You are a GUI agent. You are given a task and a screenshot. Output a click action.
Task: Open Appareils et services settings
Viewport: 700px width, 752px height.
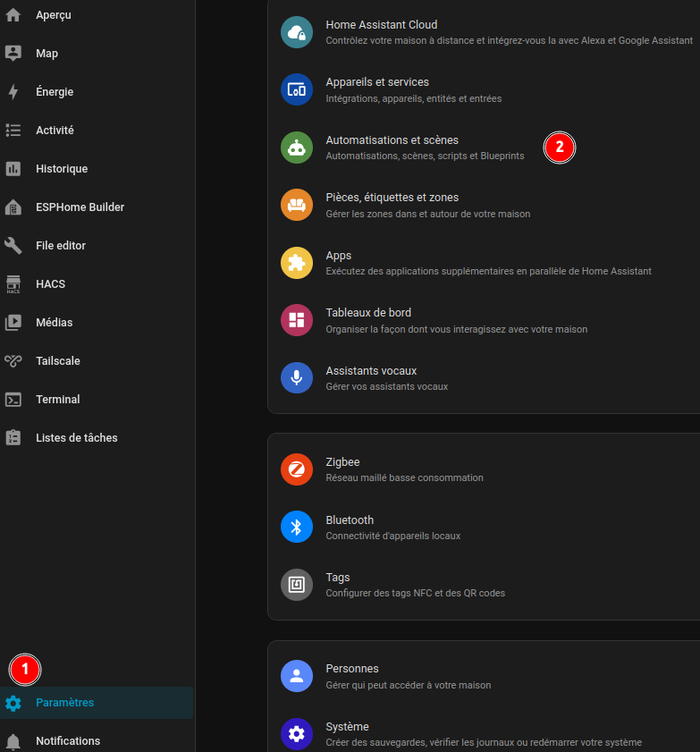(485, 89)
